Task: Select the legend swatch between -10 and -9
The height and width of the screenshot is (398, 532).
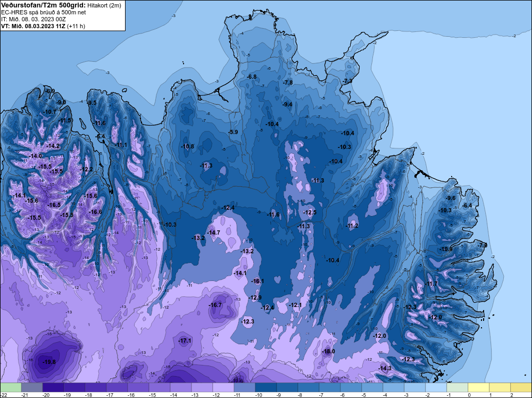Action: pos(265,387)
